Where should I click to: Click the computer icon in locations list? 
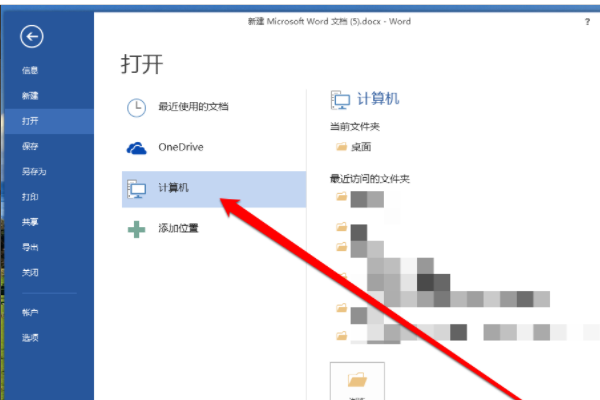137,189
